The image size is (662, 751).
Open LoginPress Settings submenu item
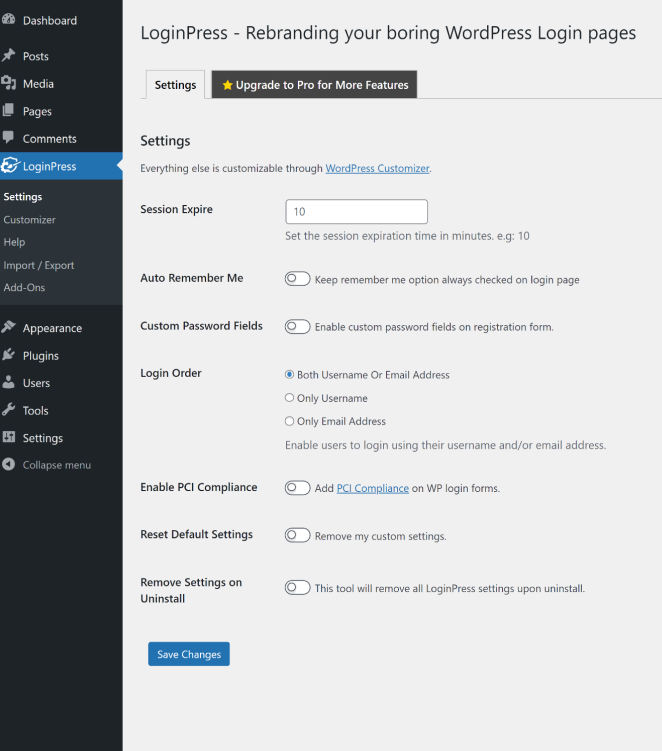[x=23, y=197]
